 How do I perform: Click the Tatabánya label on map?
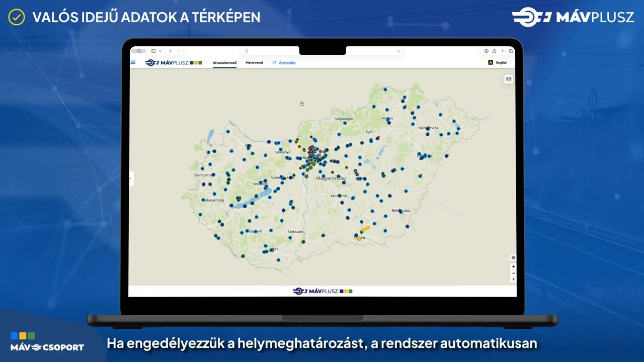[x=282, y=152]
